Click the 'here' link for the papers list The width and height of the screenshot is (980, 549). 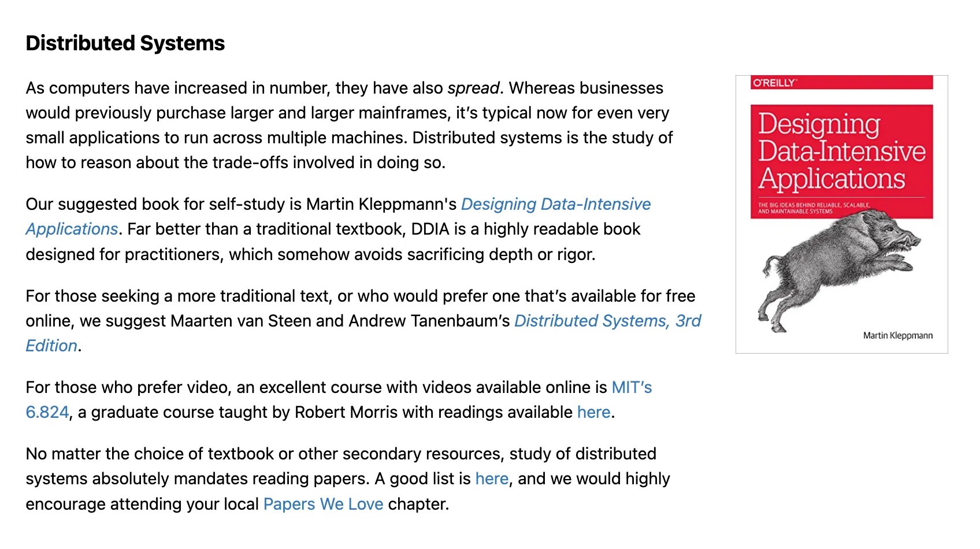pos(492,479)
